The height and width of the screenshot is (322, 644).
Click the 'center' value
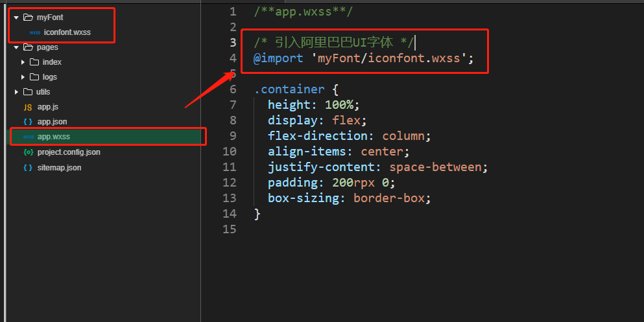[382, 152]
